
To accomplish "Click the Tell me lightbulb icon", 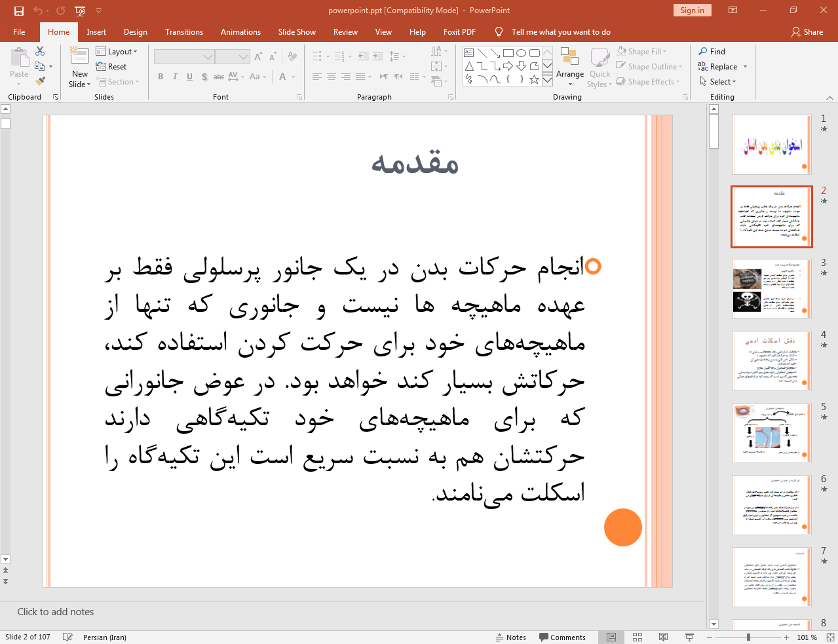I will point(499,31).
